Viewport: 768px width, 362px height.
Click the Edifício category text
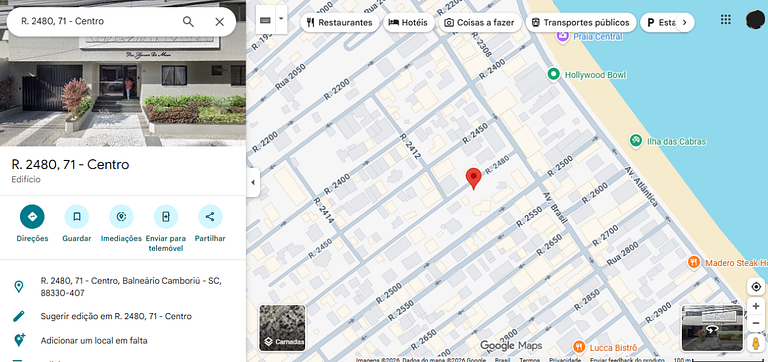[26, 180]
